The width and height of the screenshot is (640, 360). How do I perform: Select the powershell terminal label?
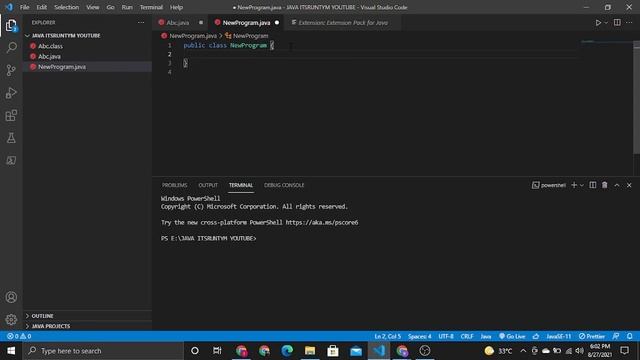tap(549, 185)
